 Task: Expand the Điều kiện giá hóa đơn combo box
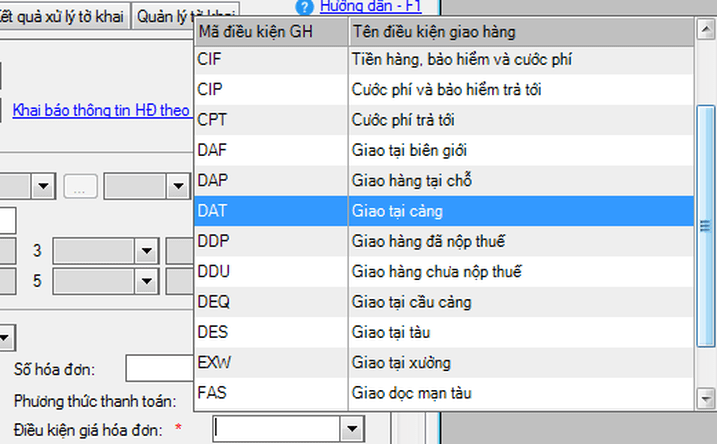pos(352,430)
